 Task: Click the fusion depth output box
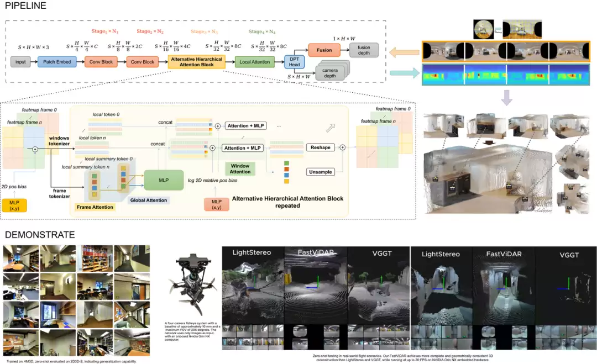[x=364, y=50]
